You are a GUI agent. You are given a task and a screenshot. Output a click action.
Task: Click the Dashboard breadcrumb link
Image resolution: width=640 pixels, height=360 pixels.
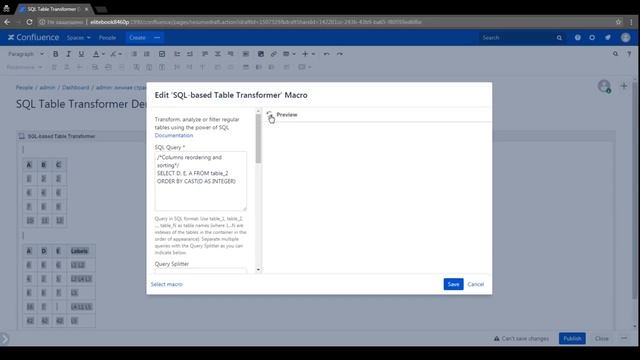tap(76, 87)
